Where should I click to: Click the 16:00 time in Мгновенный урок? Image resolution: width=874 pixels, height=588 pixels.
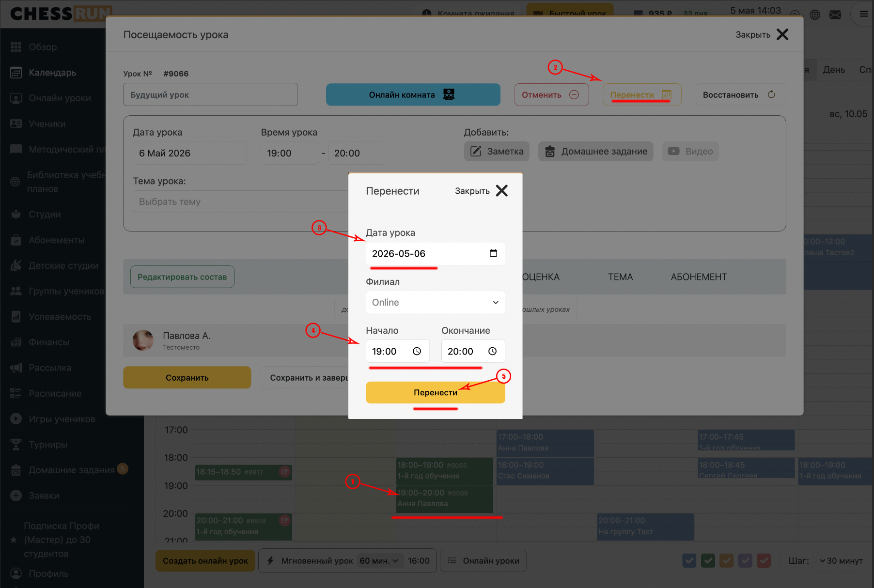(x=419, y=560)
